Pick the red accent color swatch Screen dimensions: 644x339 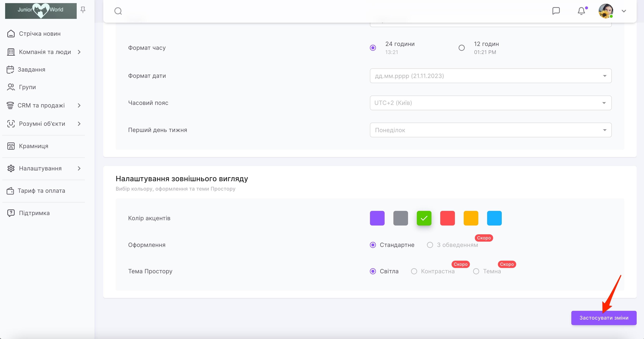447,218
